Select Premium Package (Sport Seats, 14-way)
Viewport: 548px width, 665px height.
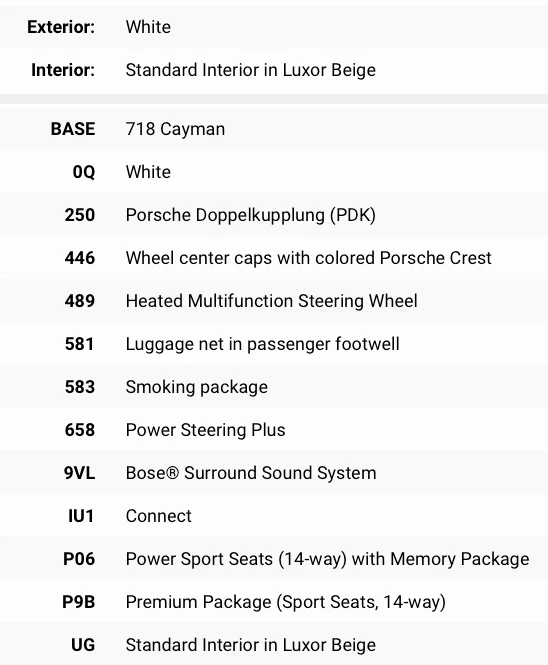click(x=285, y=602)
